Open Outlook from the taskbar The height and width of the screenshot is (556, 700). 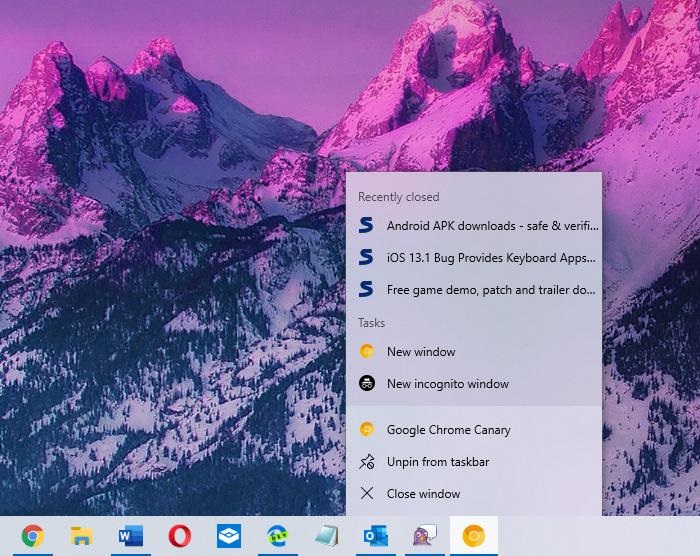pos(376,535)
